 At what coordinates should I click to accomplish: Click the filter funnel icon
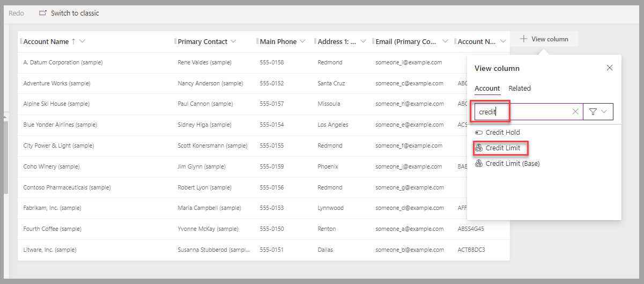tap(593, 112)
